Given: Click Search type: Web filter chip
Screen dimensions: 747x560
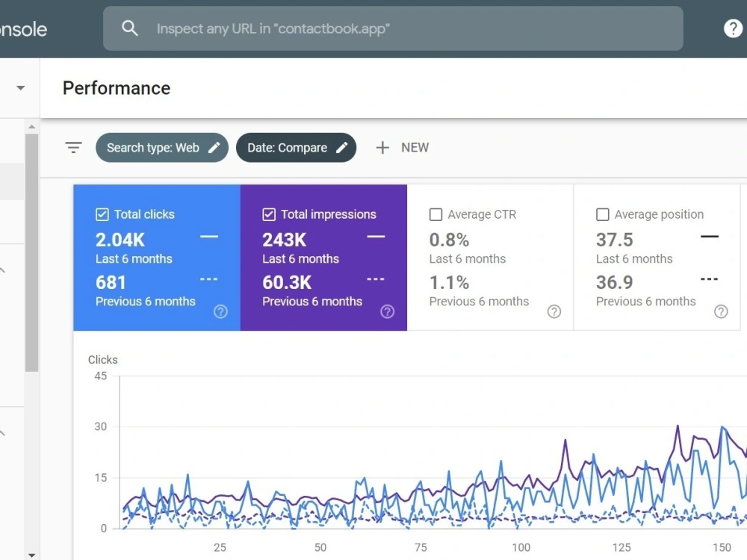Looking at the screenshot, I should (x=162, y=148).
